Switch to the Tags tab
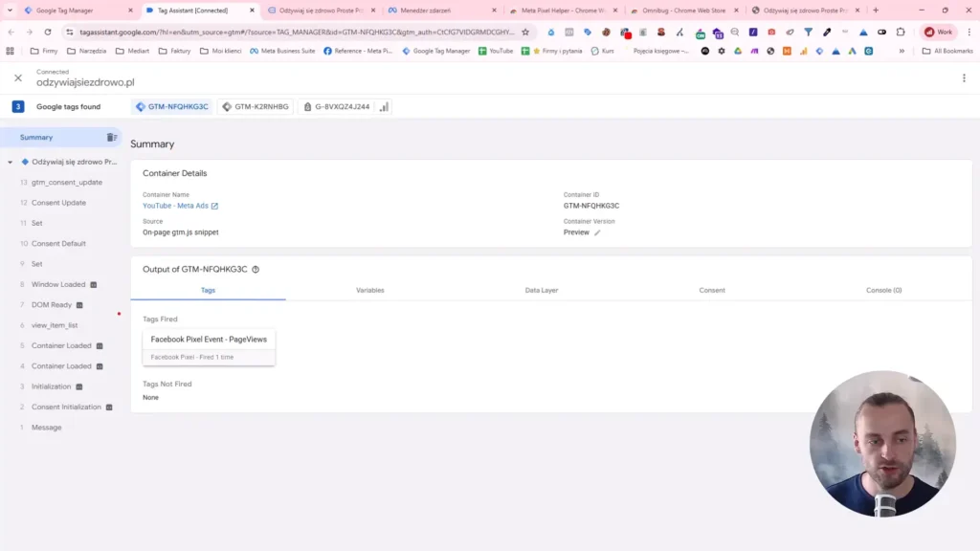Viewport: 980px width, 551px height. pos(208,291)
